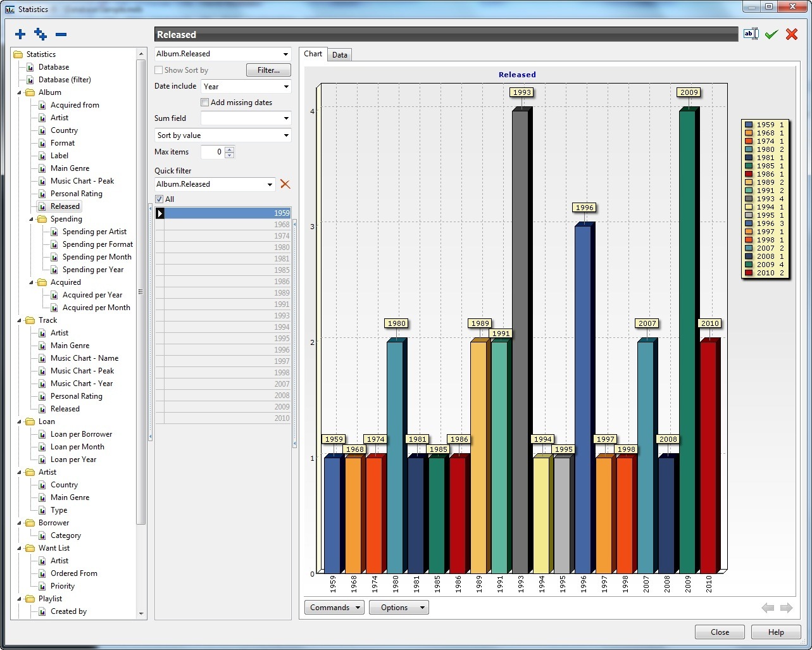
Task: Click the double-plus add-child statistic icon
Action: [x=41, y=34]
